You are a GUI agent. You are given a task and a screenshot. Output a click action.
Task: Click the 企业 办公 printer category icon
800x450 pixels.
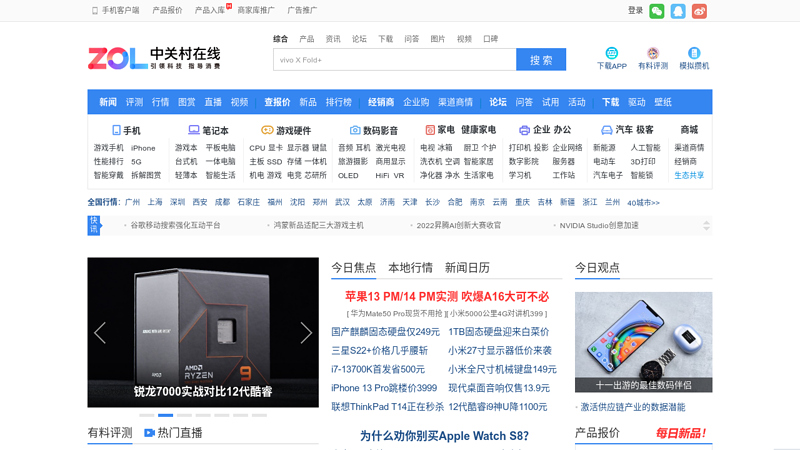click(524, 130)
